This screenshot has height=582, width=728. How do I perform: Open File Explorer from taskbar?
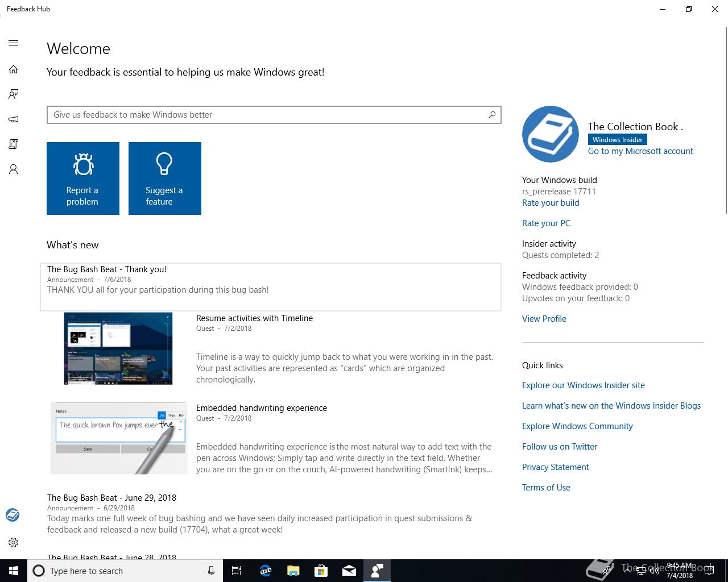click(x=293, y=571)
